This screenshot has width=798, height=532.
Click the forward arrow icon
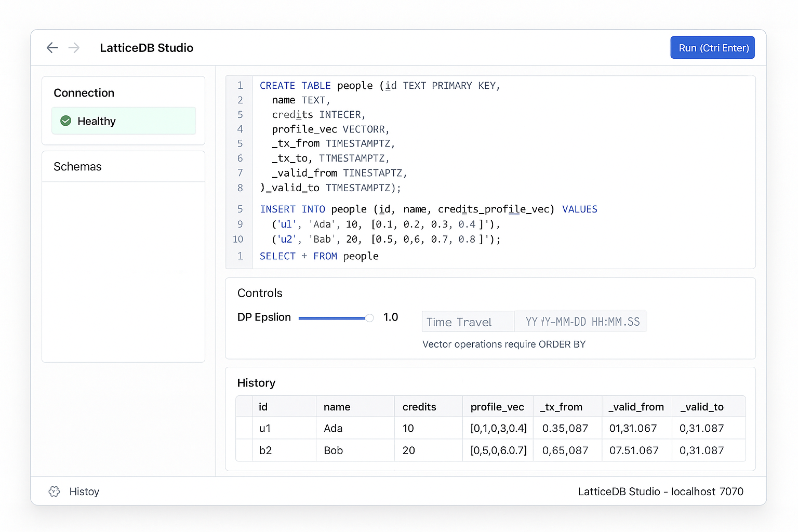tap(74, 48)
